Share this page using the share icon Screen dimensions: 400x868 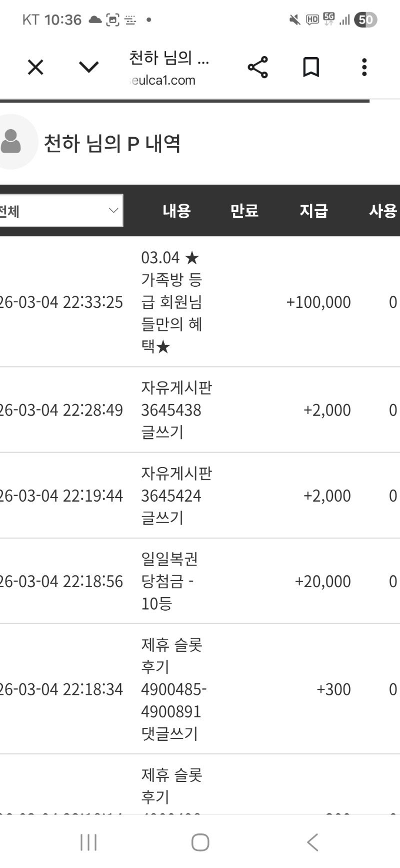pyautogui.click(x=257, y=67)
